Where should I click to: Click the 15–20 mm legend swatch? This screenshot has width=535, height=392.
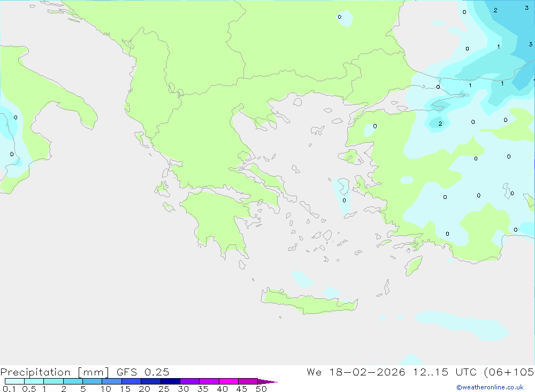point(131,381)
